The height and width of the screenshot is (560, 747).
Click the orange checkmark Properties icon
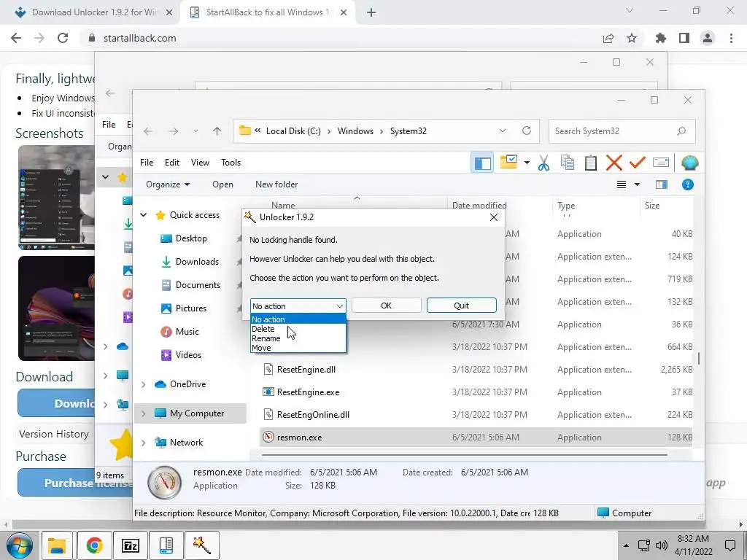click(x=637, y=163)
